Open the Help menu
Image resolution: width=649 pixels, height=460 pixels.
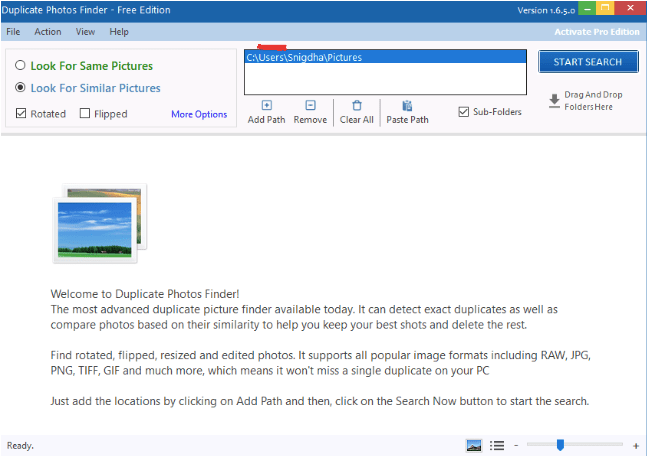119,32
